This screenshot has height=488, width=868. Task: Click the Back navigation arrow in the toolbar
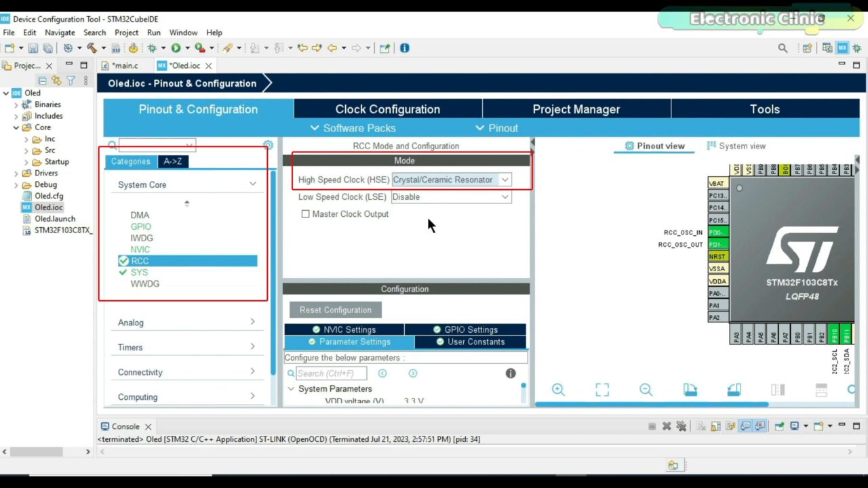pyautogui.click(x=332, y=48)
